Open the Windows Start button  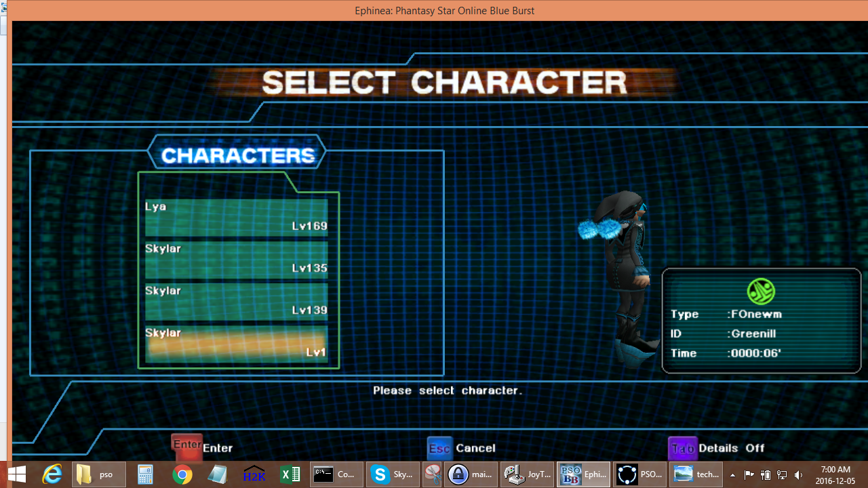pyautogui.click(x=17, y=474)
